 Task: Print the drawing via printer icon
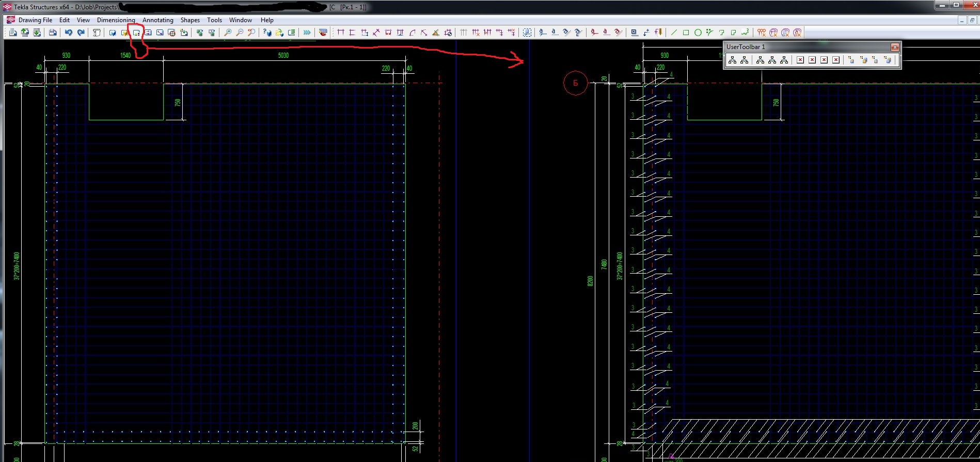click(53, 33)
